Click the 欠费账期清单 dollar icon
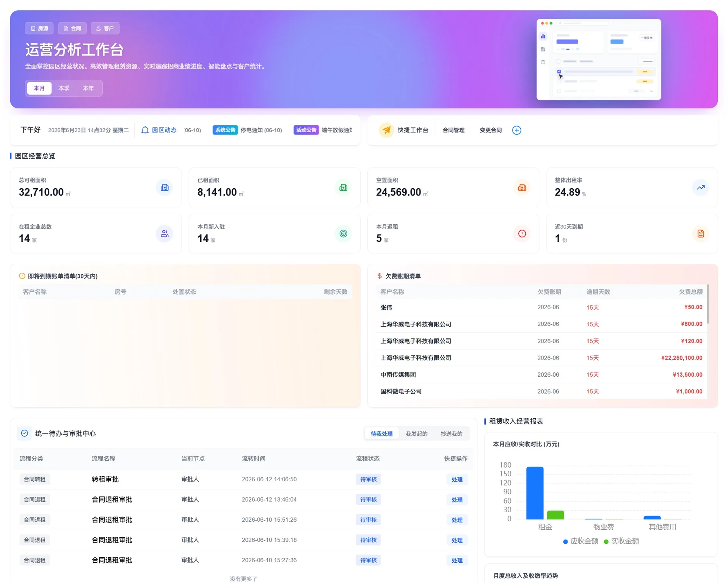Image resolution: width=728 pixels, height=582 pixels. pos(380,276)
